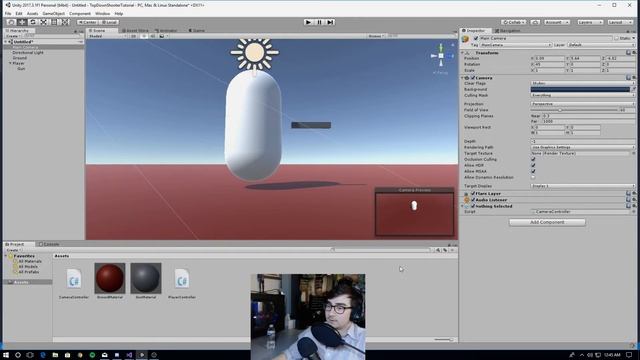This screenshot has height=360, width=640.
Task: Toggle the Static checkbox
Action: pyautogui.click(x=616, y=38)
